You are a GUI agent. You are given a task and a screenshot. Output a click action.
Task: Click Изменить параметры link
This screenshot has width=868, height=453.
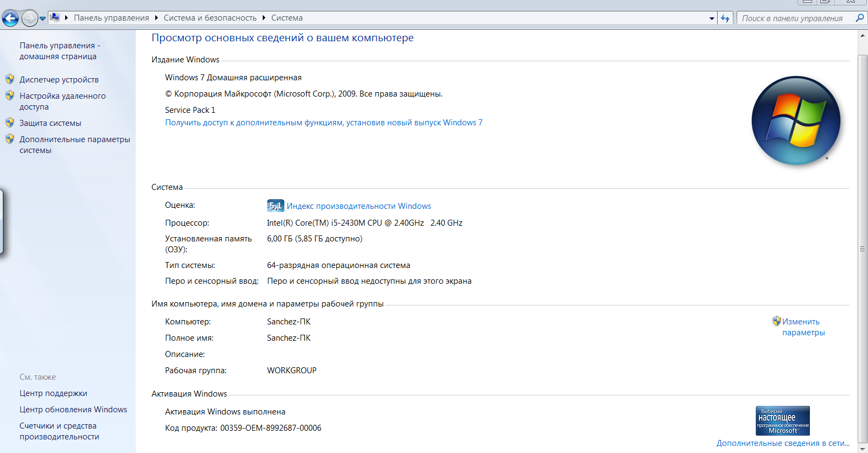[x=803, y=327]
